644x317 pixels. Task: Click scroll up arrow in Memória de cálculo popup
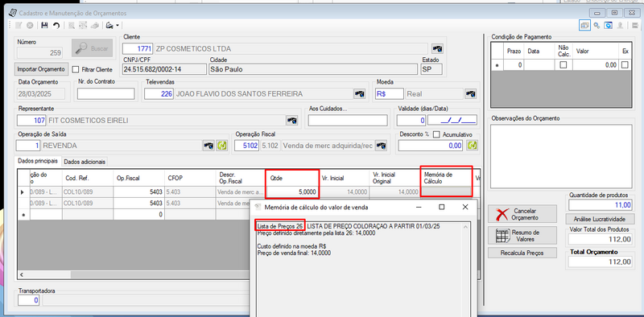tap(466, 227)
